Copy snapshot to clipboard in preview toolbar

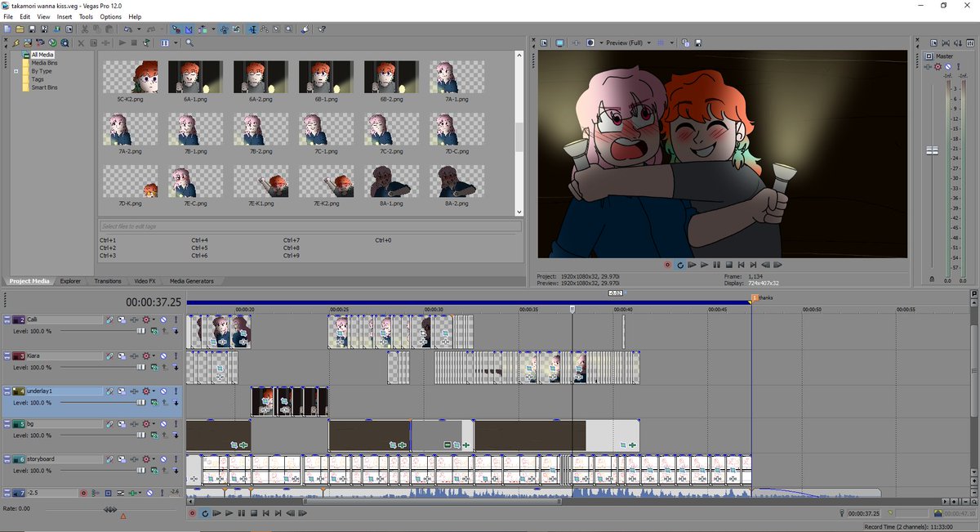coord(685,42)
